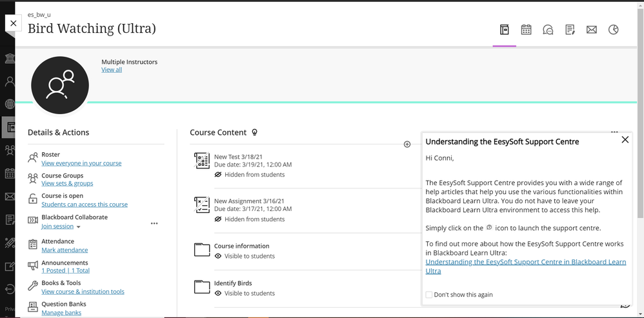644x318 pixels.
Task: Click View all instructors link
Action: pos(112,70)
